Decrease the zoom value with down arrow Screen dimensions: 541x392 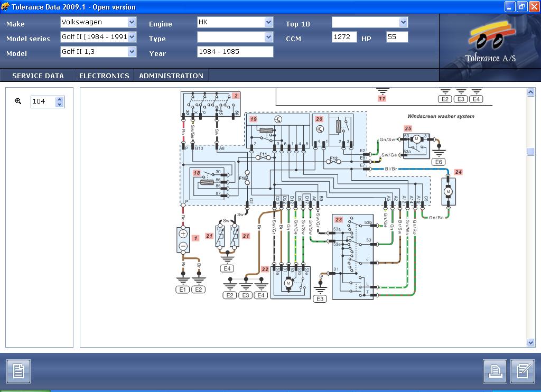[x=60, y=104]
